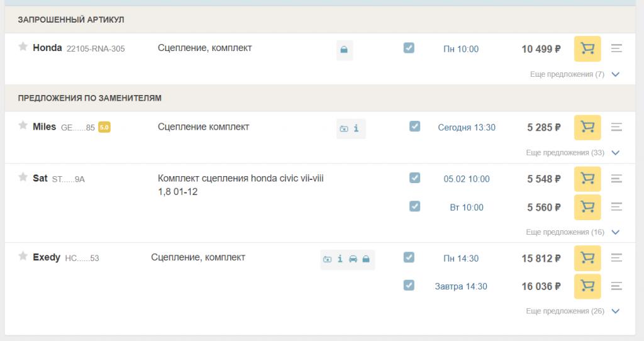The height and width of the screenshot is (341, 644).
Task: Open the hamburger menu for Exedy 15 812 ₽ offer
Action: (x=616, y=257)
